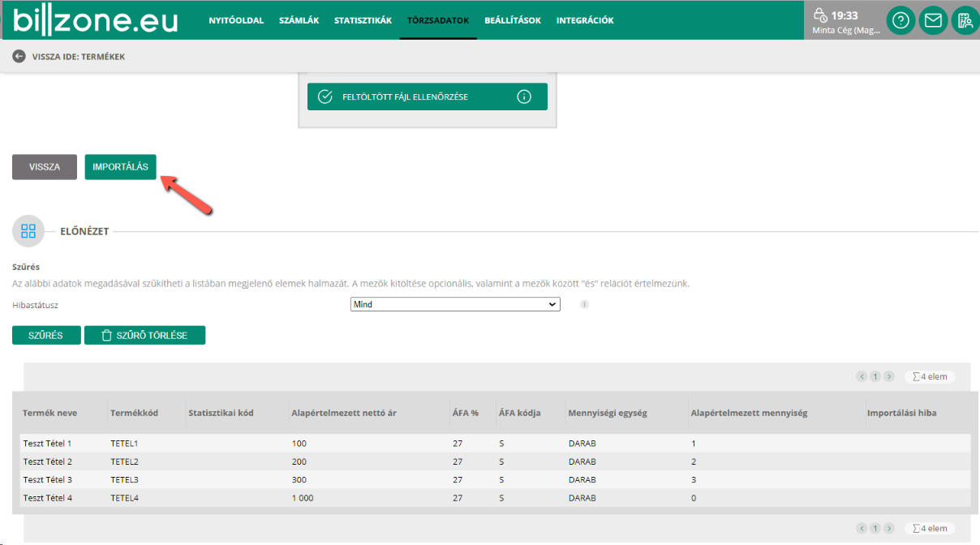Click the session timer lock icon
This screenshot has width=980, height=545.
click(820, 15)
